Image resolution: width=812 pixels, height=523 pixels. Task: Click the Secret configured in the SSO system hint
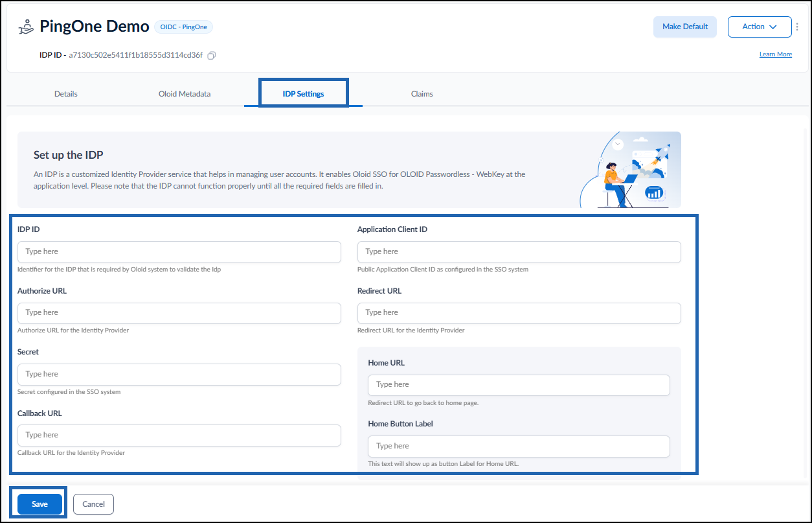(69, 392)
